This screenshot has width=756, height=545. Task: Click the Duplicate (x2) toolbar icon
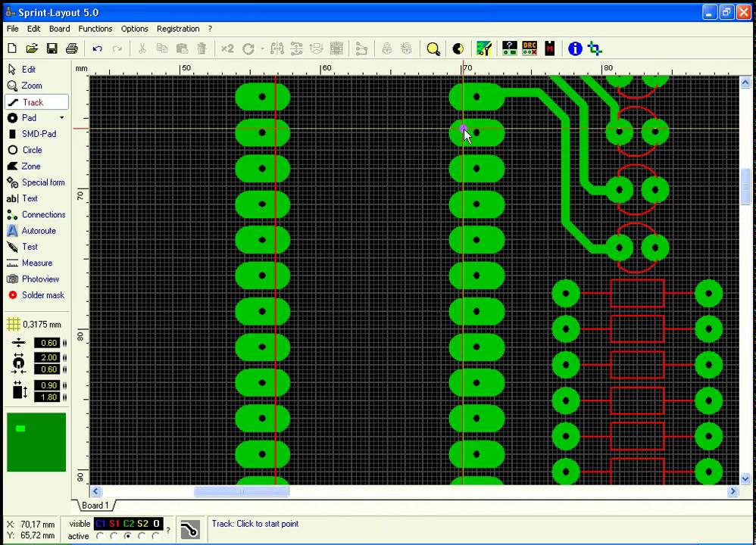click(x=227, y=48)
